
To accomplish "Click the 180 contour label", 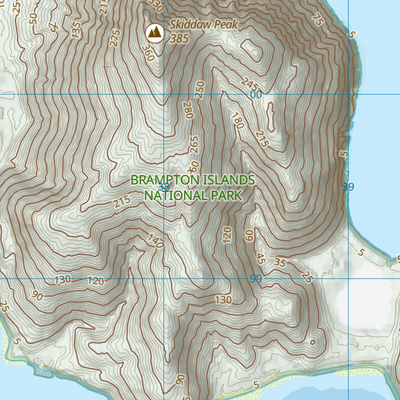I will 238,121.
